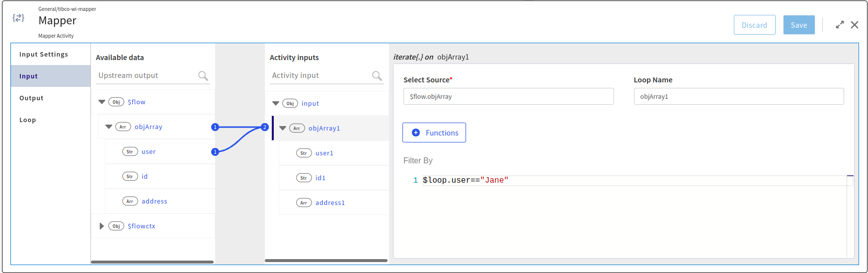Click the expand to fullscreen arrows icon
868x273 pixels.
tap(840, 25)
